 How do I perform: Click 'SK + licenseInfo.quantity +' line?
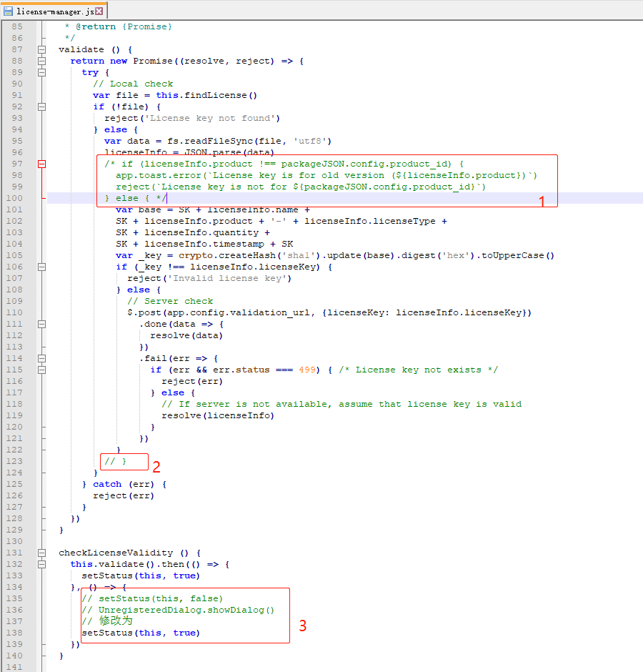[x=193, y=233]
